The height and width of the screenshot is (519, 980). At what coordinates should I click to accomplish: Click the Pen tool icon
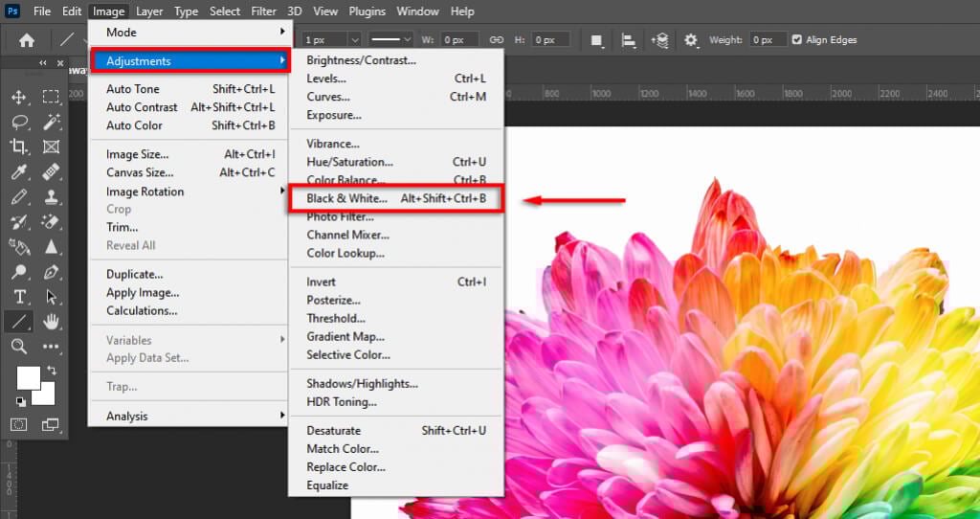[52, 272]
